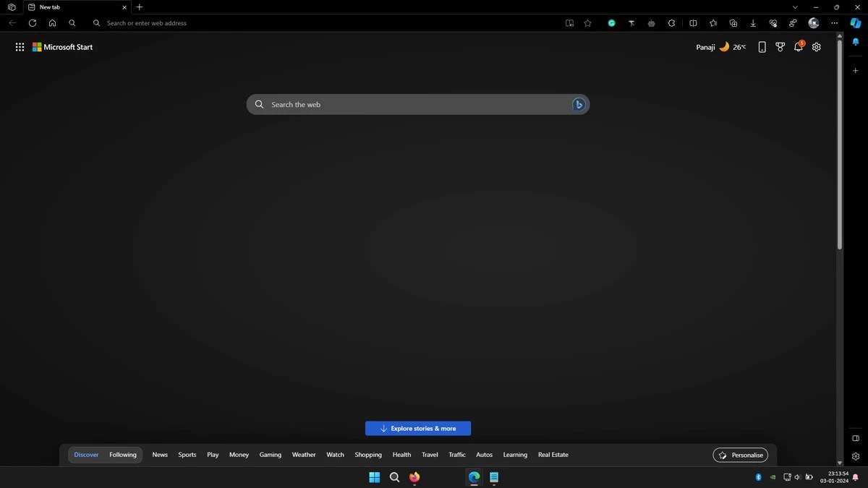Open the ellipsis Settings and more menu

click(834, 22)
